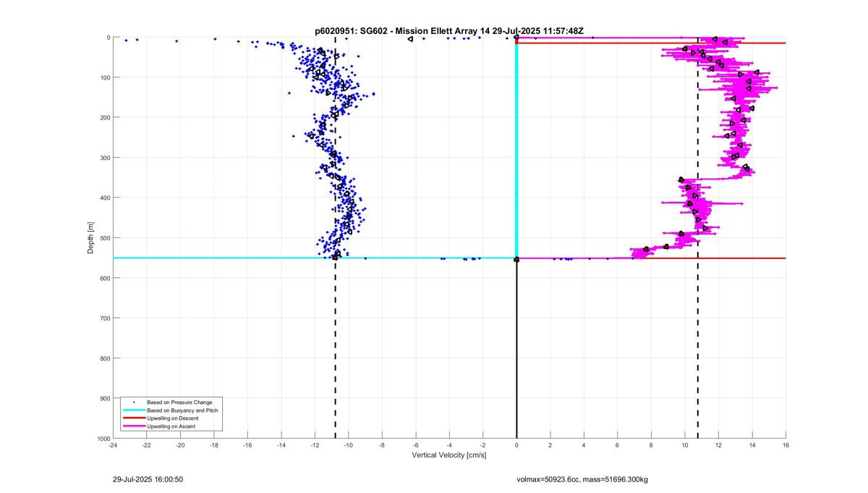868x493 pixels.
Task: Click the x-axis tick label '-2'
Action: pyautogui.click(x=483, y=446)
